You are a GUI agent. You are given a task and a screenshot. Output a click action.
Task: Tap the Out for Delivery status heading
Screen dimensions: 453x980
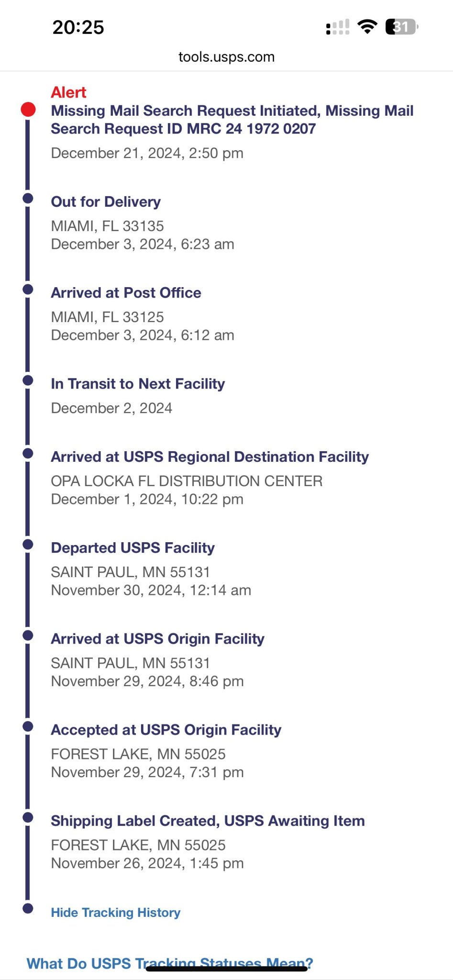106,202
